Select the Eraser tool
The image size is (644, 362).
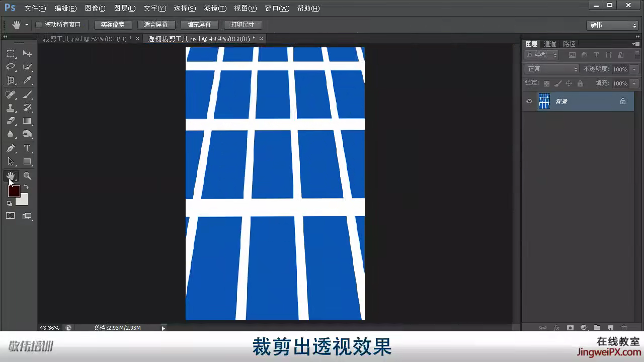pos(11,121)
